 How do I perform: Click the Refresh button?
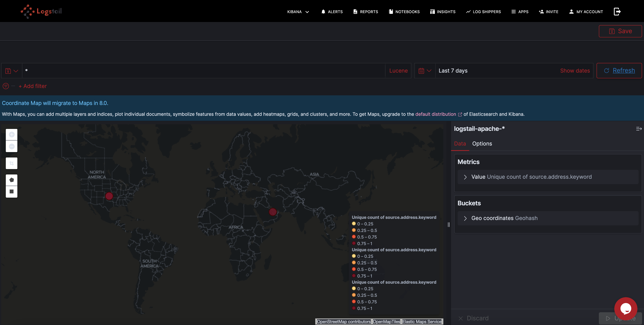pos(619,71)
